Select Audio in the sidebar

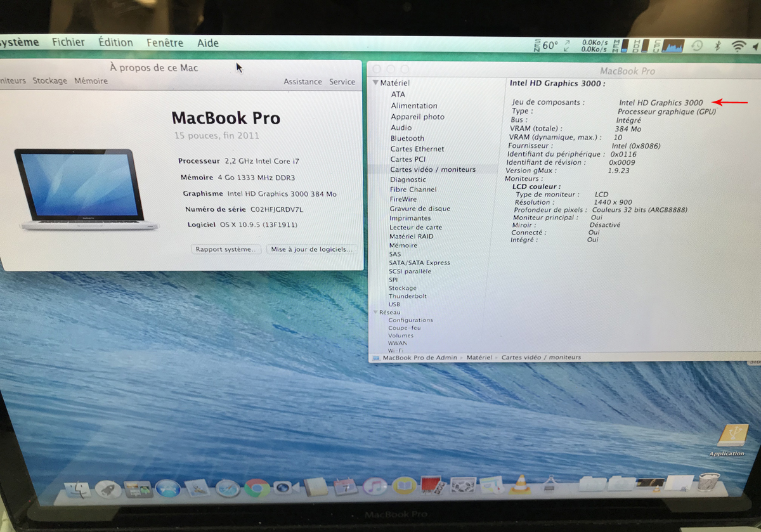point(401,127)
